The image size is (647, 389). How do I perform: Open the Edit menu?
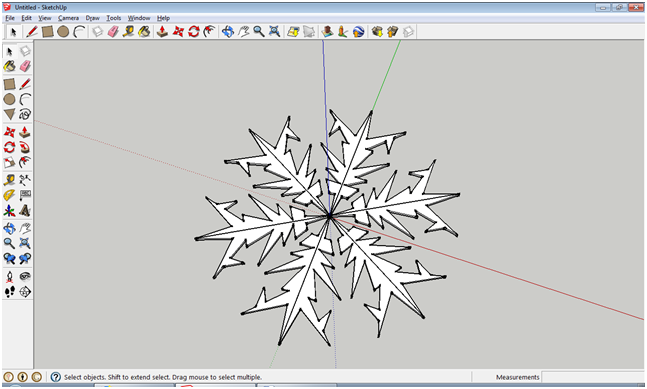(x=26, y=18)
